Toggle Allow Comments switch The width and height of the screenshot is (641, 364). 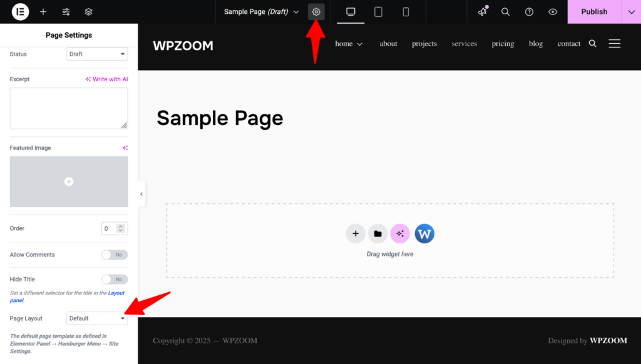tap(115, 255)
